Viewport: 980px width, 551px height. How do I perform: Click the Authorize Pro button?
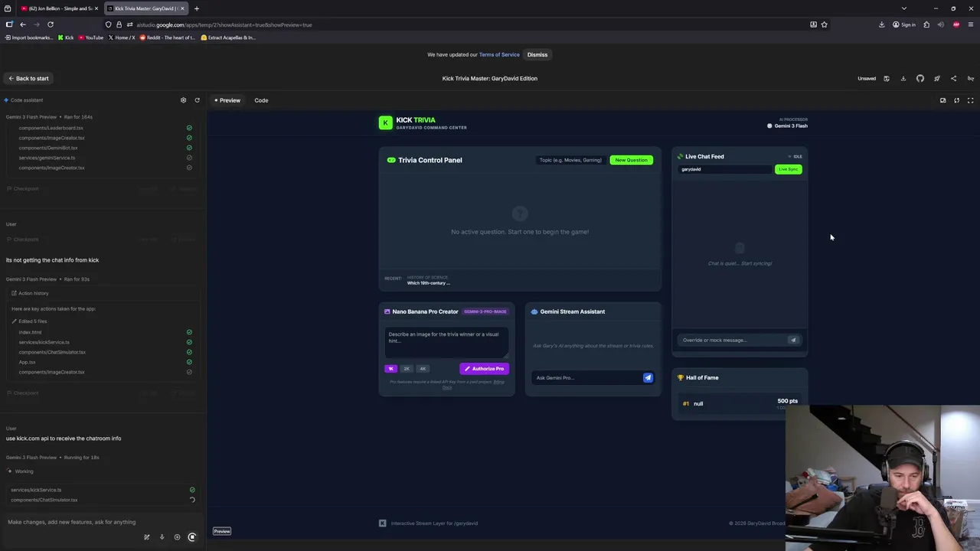(x=484, y=369)
